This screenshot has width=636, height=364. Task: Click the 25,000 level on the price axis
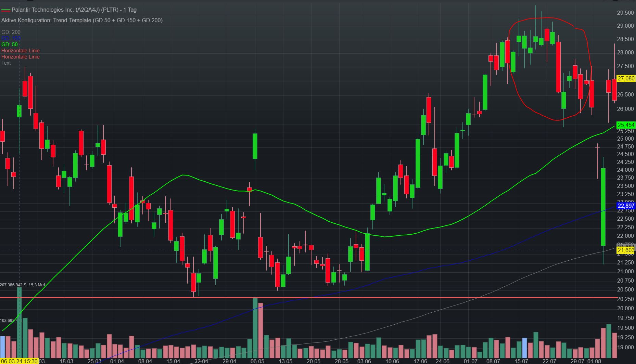[x=625, y=139]
